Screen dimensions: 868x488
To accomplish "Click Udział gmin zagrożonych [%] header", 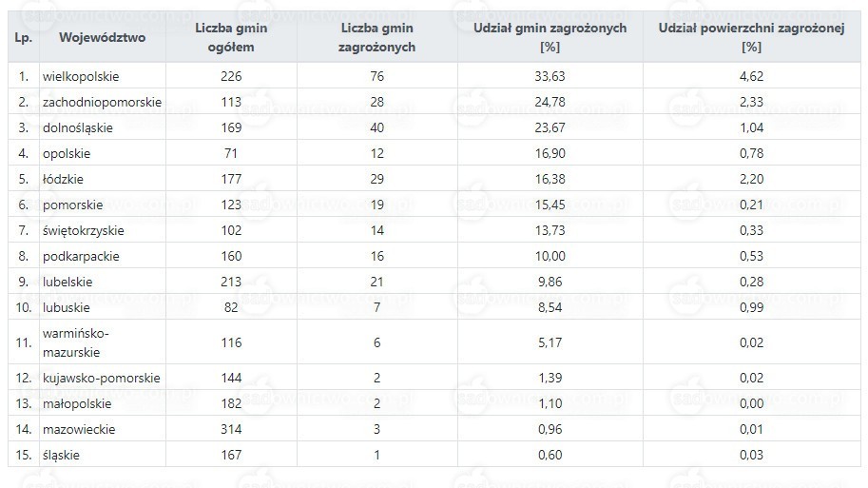I will (550, 38).
